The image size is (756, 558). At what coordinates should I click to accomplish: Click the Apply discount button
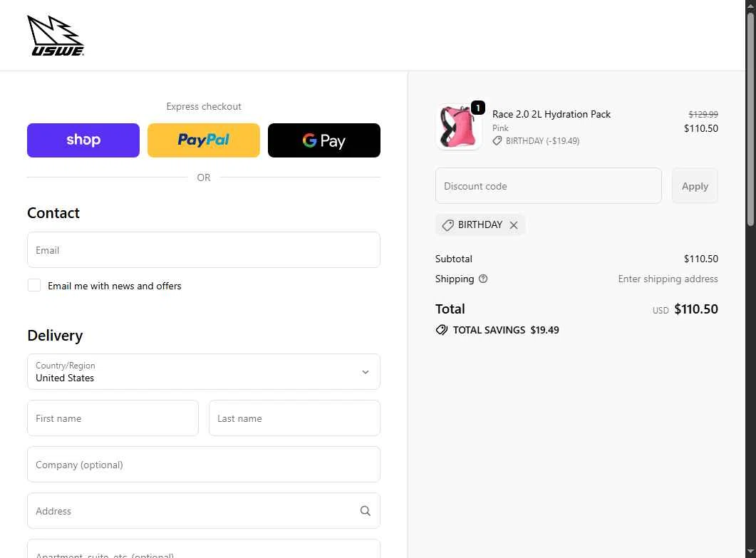coord(695,186)
